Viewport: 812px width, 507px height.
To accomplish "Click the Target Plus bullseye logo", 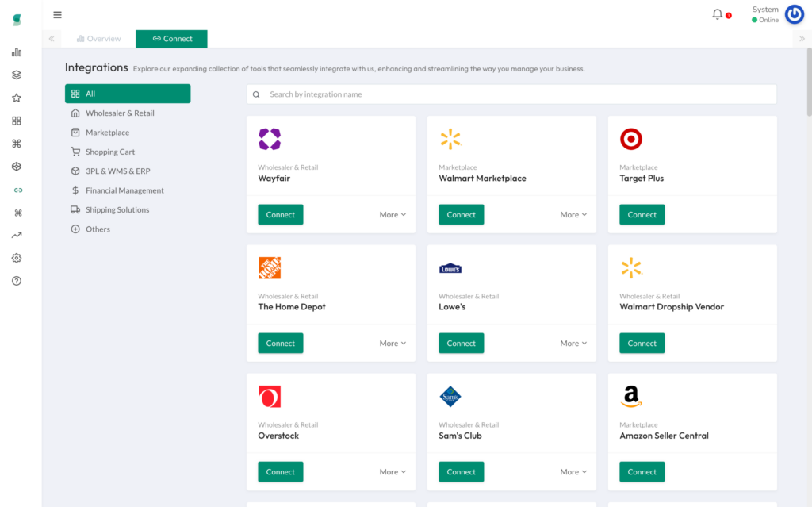I will tap(630, 139).
